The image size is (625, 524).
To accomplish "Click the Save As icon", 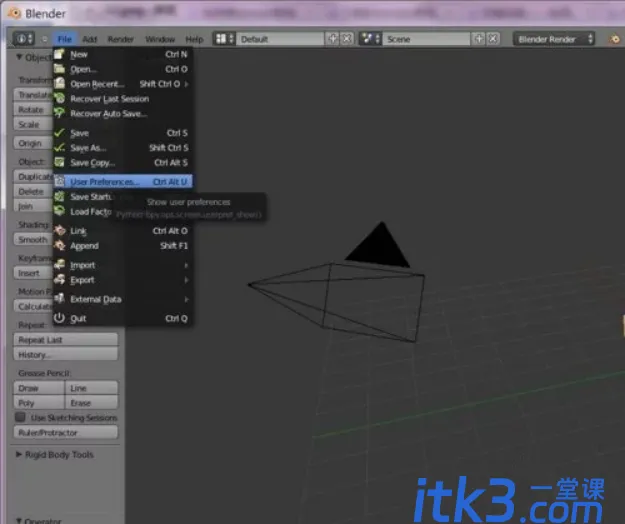I will coord(59,147).
